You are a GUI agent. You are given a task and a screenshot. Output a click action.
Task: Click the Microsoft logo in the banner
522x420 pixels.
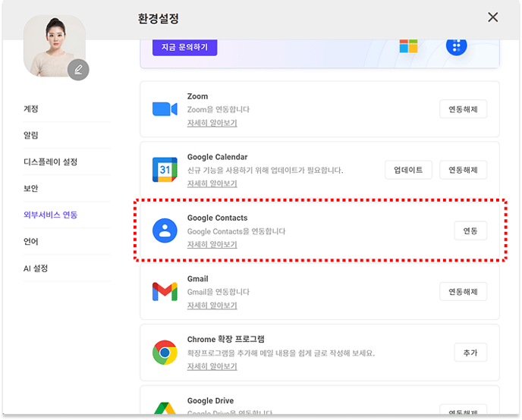408,46
